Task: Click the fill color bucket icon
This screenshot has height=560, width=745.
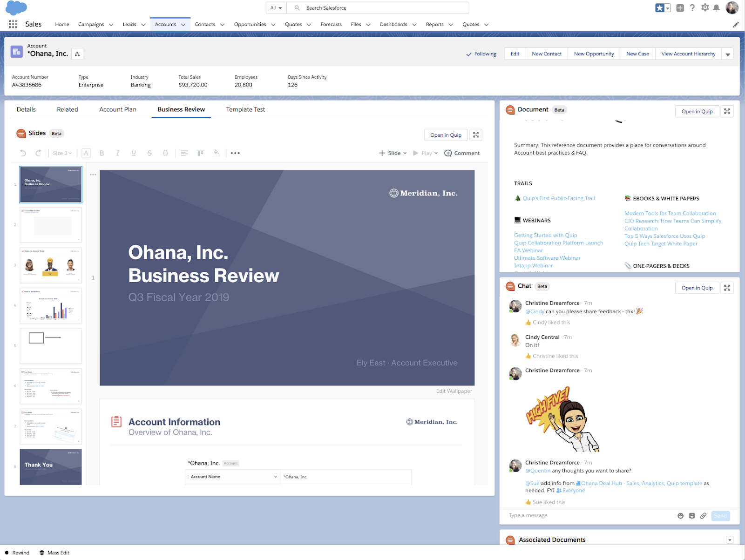Action: pyautogui.click(x=216, y=153)
